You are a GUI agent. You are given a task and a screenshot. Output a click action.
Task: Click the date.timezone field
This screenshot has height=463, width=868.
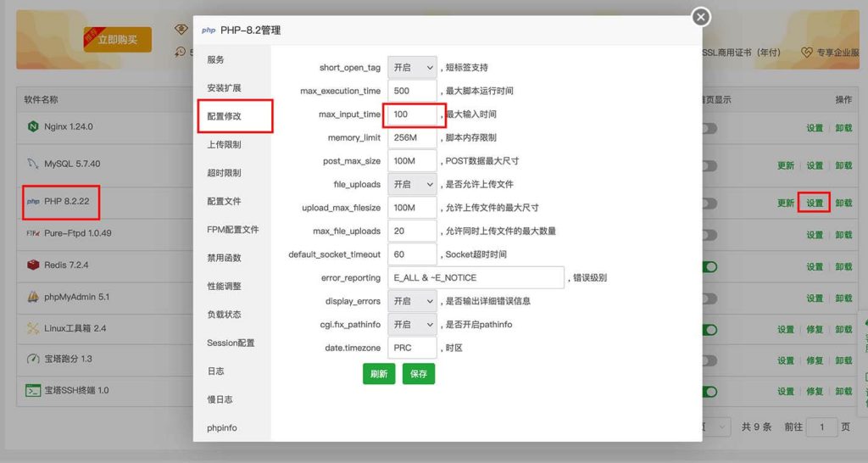413,348
